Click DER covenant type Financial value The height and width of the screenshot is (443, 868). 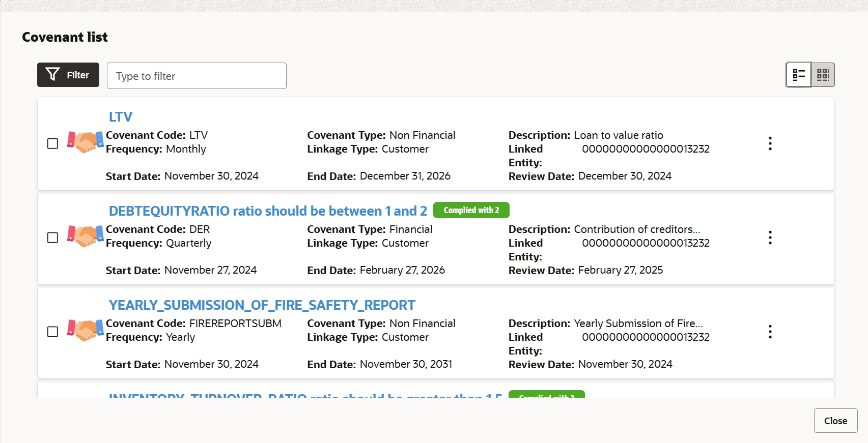point(411,229)
